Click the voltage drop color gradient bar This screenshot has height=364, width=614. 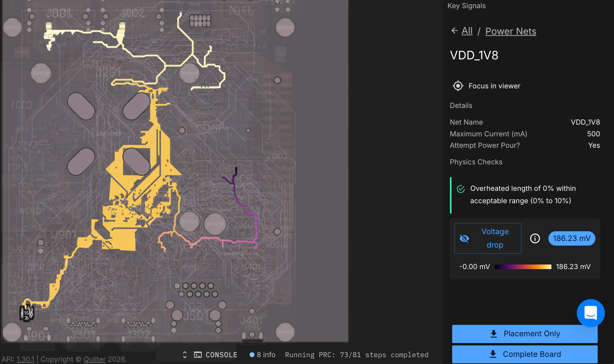pos(523,267)
